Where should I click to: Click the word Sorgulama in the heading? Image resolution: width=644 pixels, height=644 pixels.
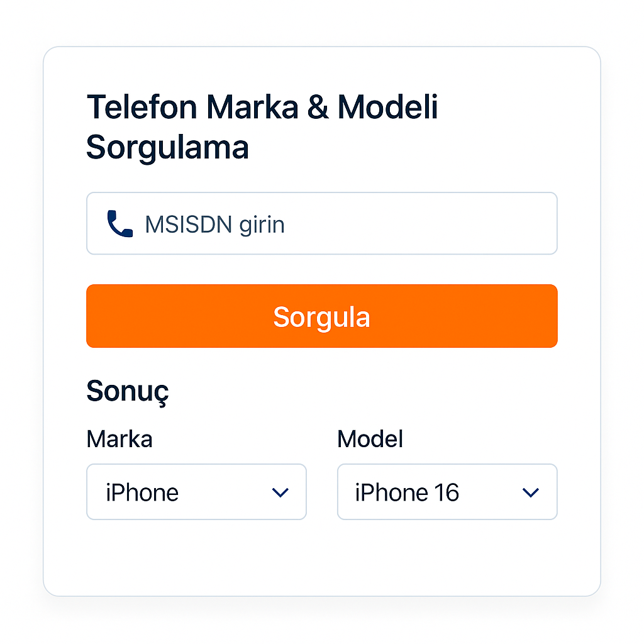[x=167, y=148]
